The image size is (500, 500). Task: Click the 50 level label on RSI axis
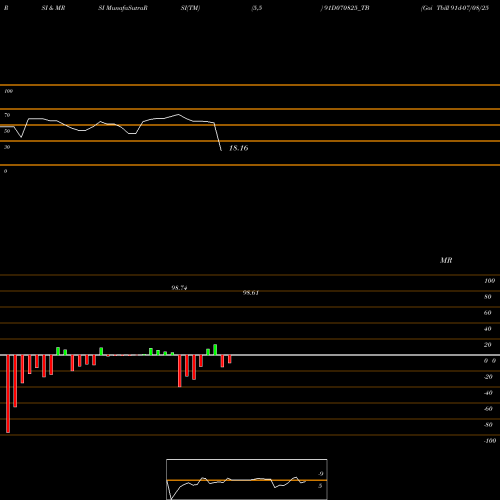(7, 131)
